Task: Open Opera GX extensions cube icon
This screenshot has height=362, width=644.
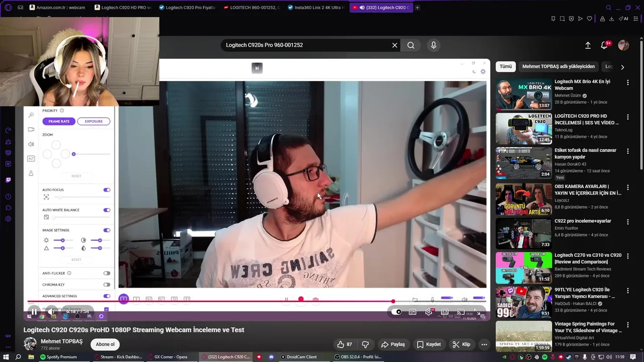Action: 8,208
